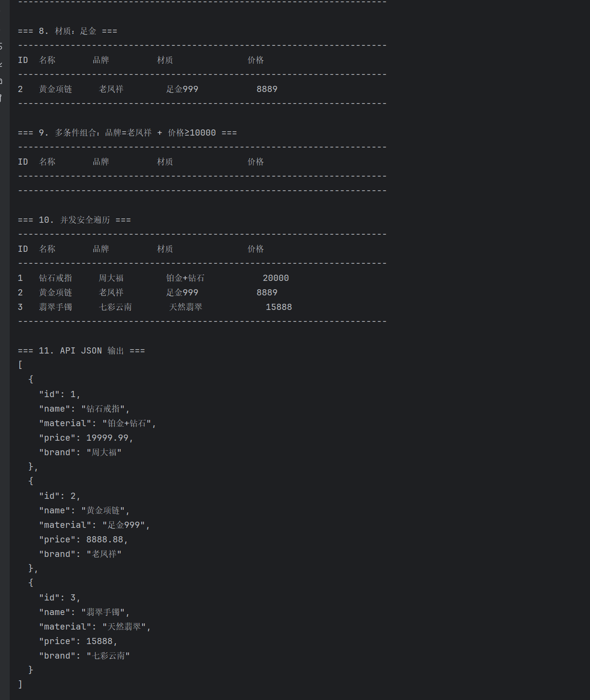Click price 8889 in the section 10 table

tap(267, 293)
